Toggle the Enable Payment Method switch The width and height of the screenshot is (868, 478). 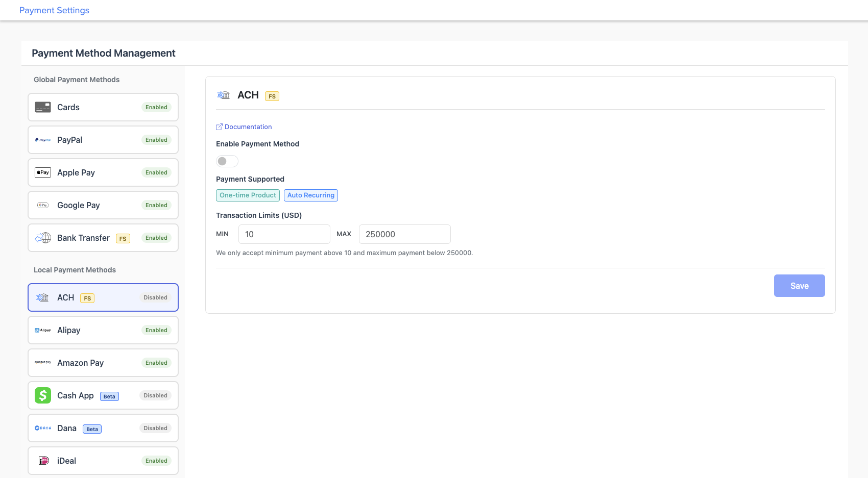(227, 161)
